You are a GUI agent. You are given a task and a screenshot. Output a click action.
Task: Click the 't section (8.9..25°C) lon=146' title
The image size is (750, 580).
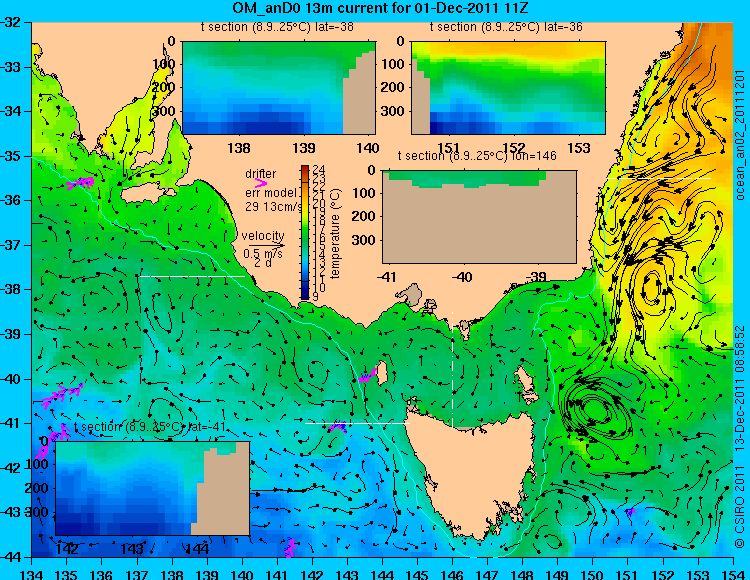(x=477, y=156)
